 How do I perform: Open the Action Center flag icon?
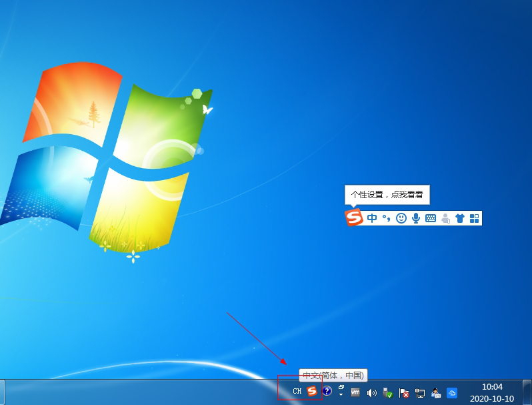(403, 393)
